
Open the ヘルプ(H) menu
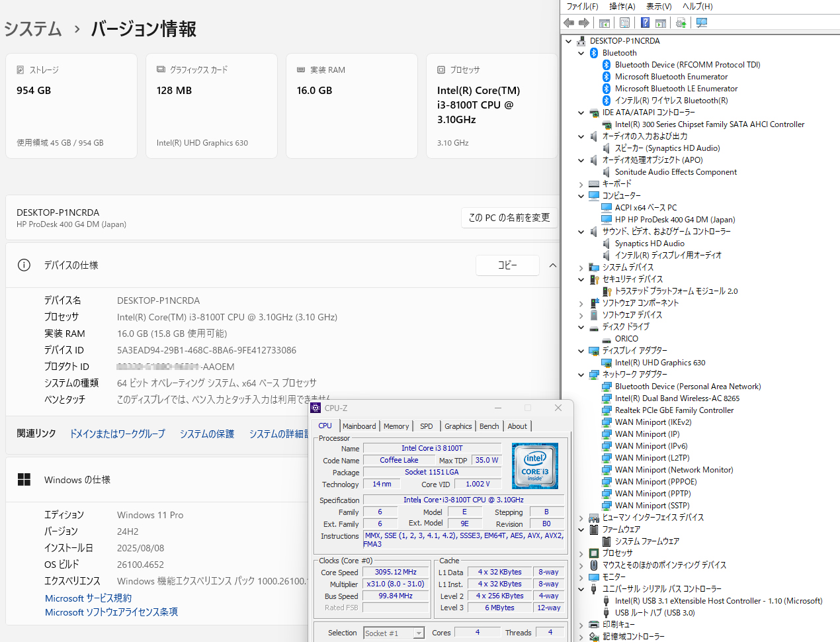697,6
